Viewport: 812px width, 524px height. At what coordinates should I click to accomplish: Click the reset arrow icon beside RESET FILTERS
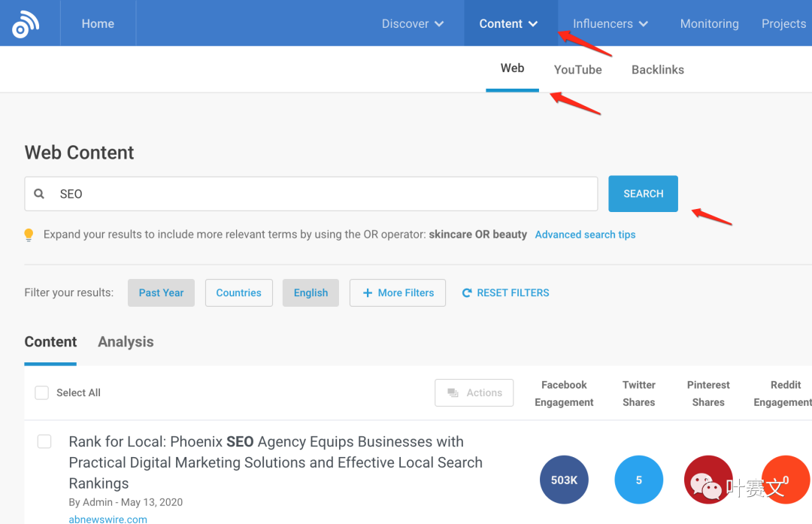coord(467,293)
